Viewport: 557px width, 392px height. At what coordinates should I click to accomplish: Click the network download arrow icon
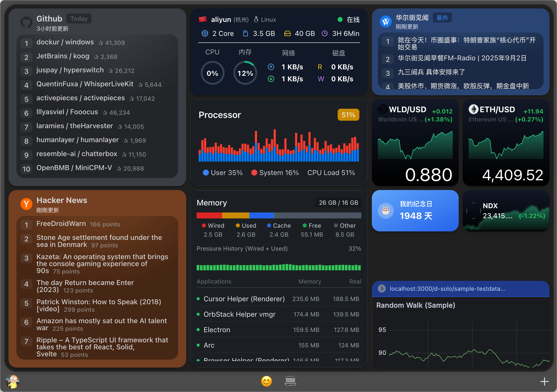271,79
